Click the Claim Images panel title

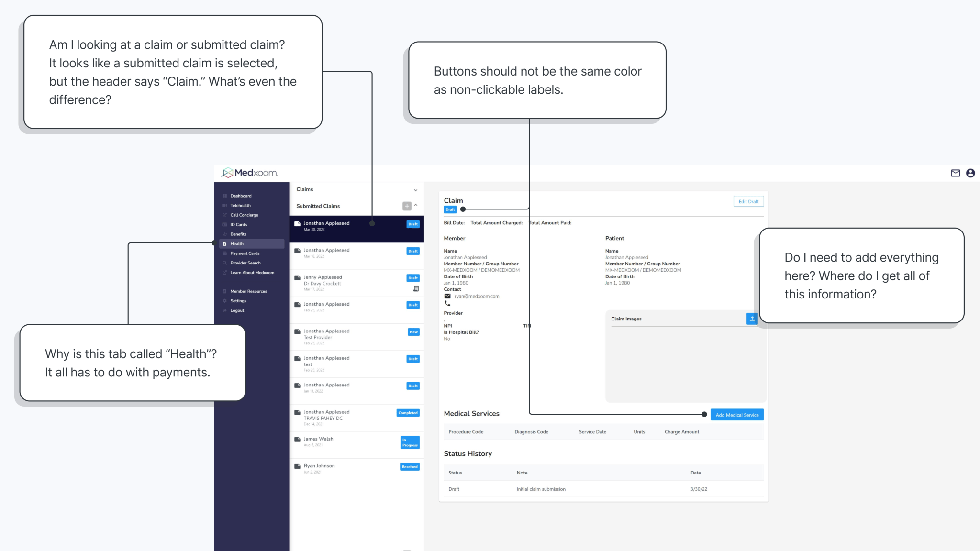coord(626,319)
